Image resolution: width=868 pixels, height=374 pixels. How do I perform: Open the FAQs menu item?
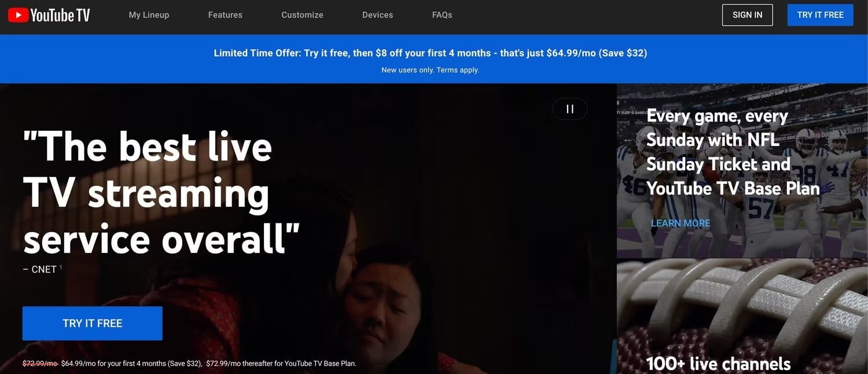point(442,15)
